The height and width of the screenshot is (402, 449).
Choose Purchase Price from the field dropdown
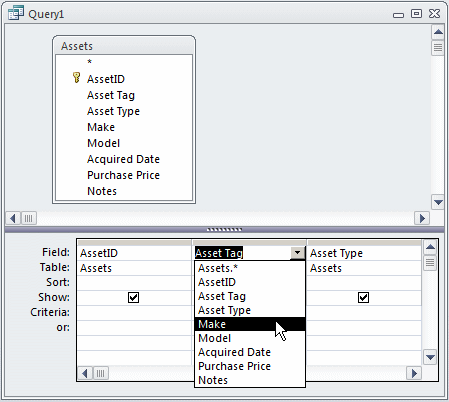tap(250, 366)
